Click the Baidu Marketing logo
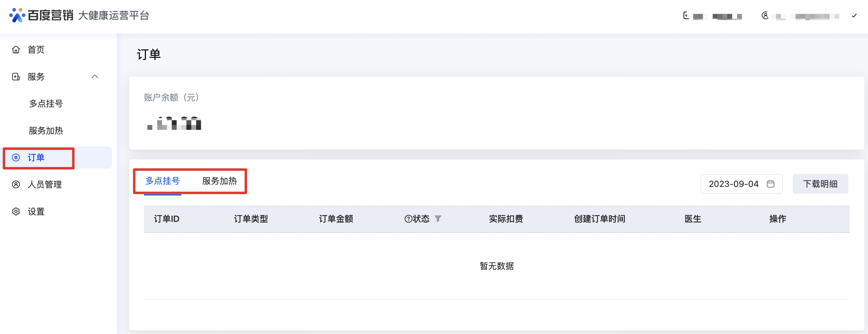Viewport: 868px width, 334px height. (x=41, y=15)
